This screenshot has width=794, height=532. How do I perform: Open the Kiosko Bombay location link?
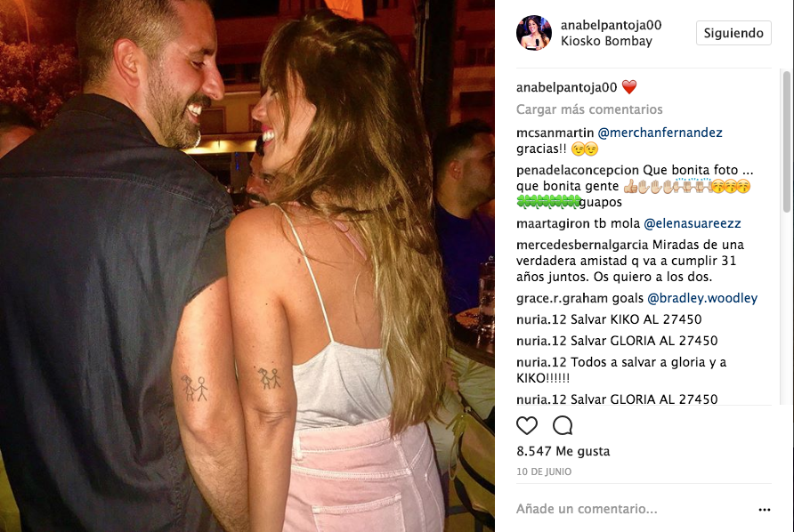pos(606,41)
